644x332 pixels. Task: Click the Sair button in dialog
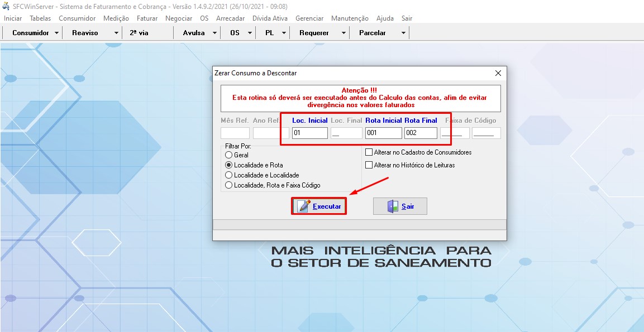tap(400, 206)
